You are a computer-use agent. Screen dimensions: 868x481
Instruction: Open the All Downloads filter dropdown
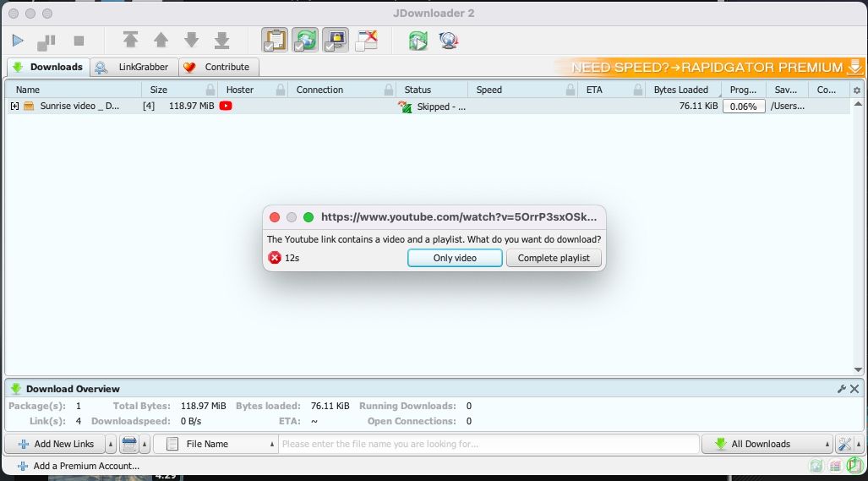767,444
